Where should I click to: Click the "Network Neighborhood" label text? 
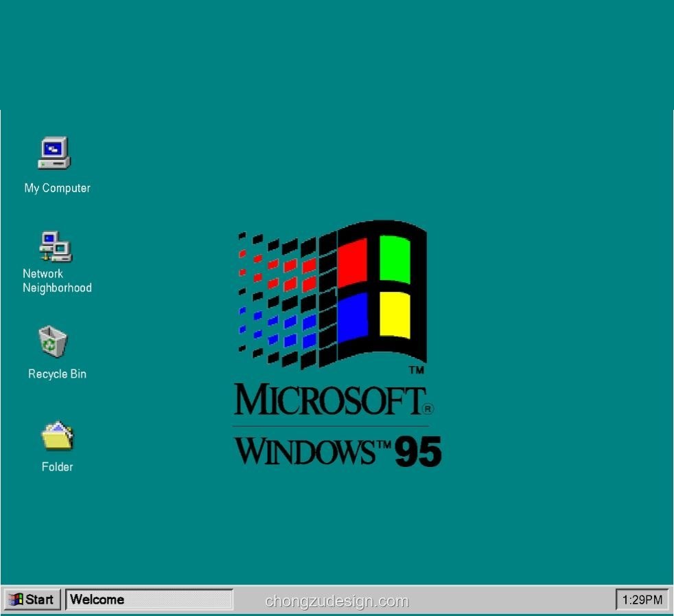(x=57, y=280)
